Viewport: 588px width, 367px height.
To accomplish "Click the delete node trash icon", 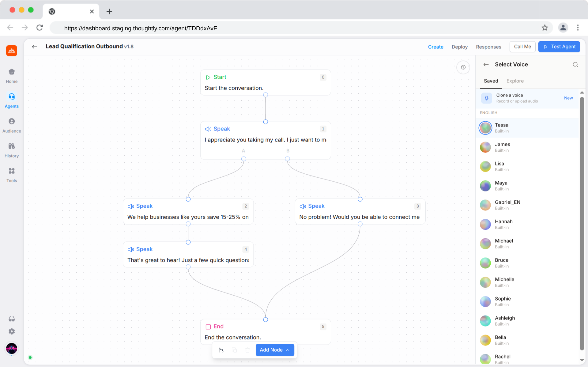I will pos(247,350).
